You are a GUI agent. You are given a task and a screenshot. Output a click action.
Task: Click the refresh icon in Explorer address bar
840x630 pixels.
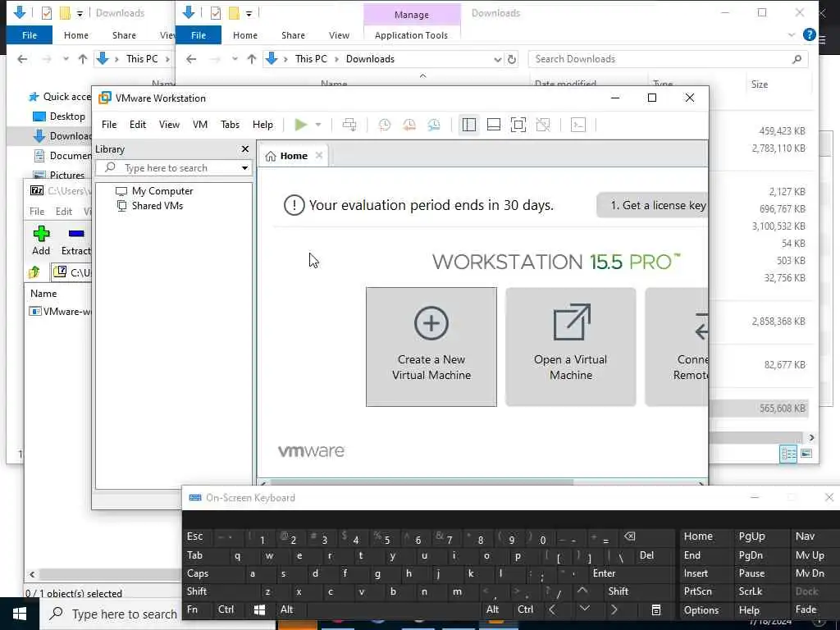(512, 59)
